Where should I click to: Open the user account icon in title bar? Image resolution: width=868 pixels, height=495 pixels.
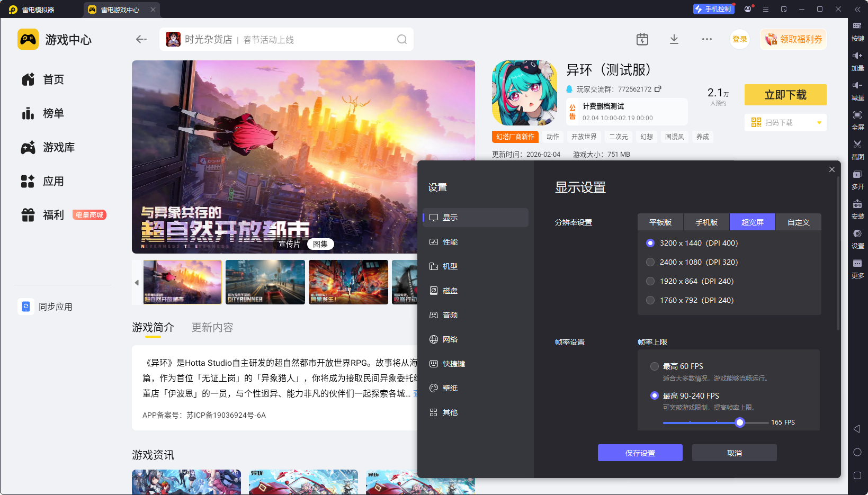(748, 9)
